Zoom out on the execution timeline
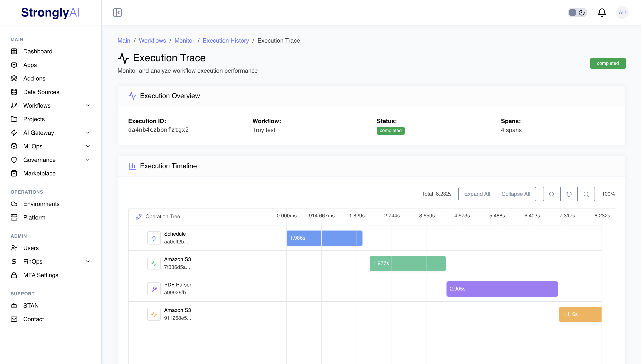This screenshot has width=641, height=364. tap(552, 194)
